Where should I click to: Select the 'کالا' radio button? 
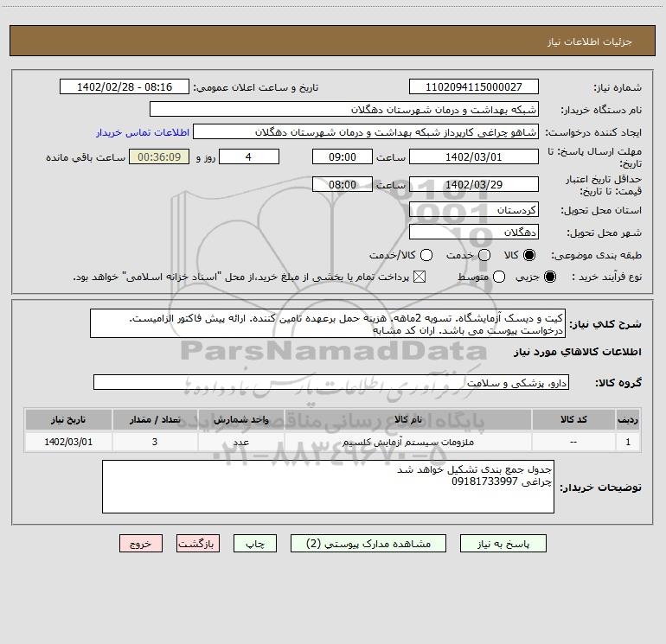point(529,255)
